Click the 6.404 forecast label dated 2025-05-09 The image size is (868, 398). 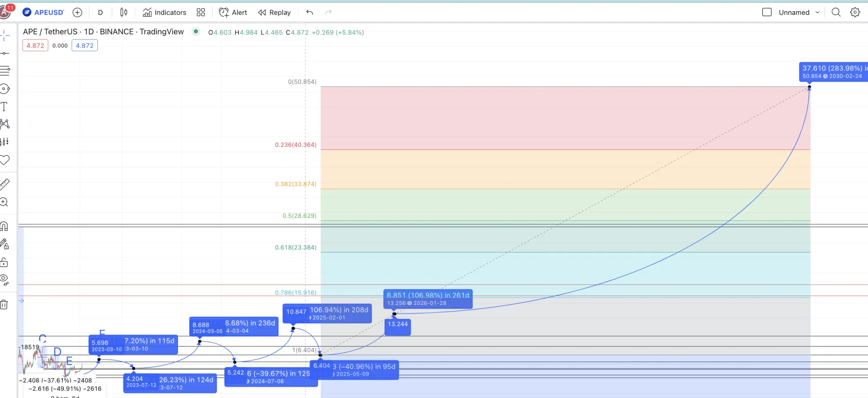(354, 370)
